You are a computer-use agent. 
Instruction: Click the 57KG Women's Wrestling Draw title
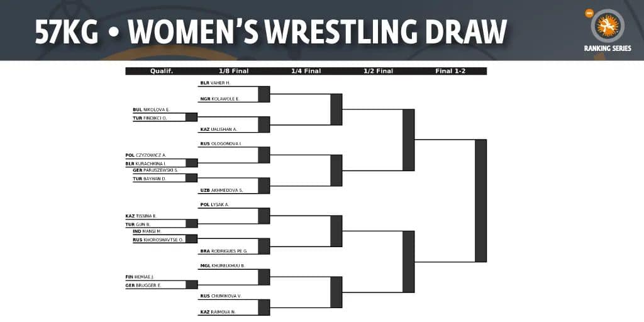coord(270,30)
